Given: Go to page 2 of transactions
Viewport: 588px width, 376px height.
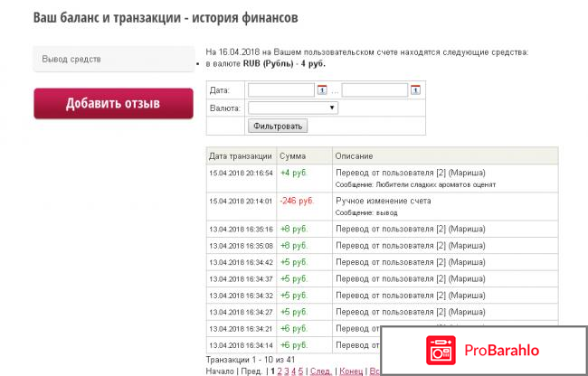Looking at the screenshot, I should [278, 371].
